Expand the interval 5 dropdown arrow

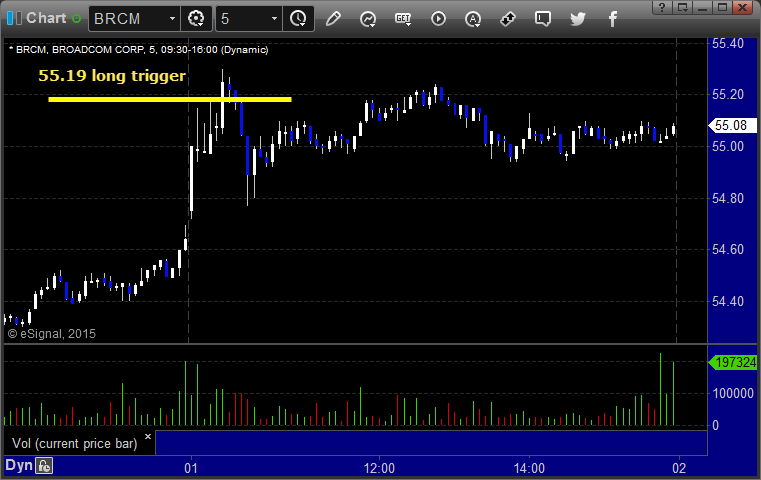coord(274,19)
